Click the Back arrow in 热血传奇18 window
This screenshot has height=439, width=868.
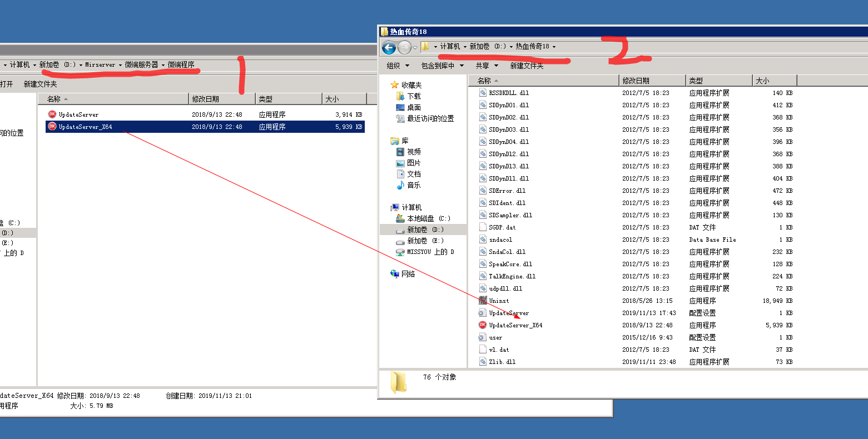(x=389, y=47)
